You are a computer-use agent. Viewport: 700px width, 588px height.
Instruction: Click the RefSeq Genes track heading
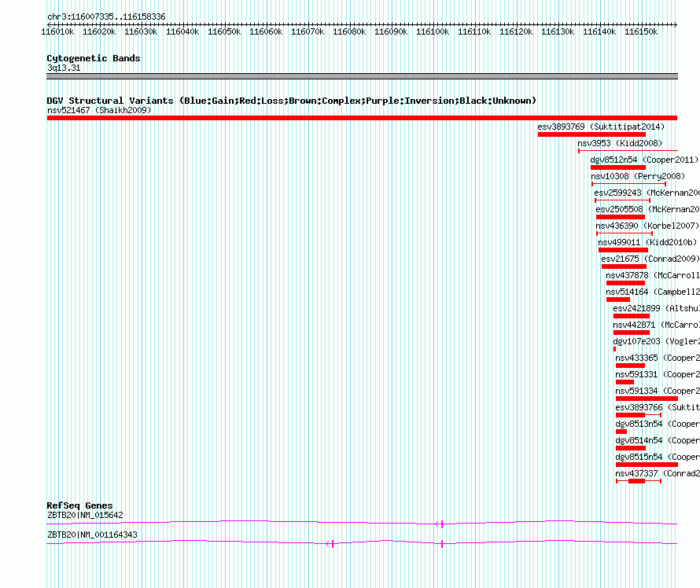click(x=79, y=505)
